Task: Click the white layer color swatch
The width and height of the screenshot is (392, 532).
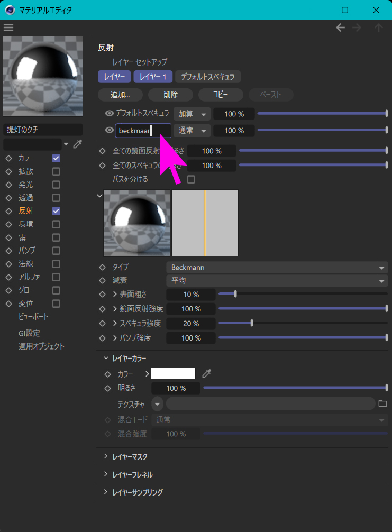Action: tap(174, 374)
